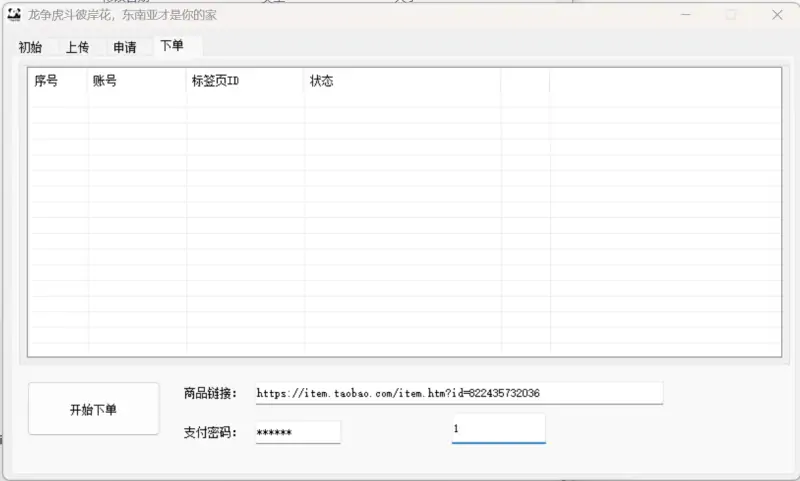
Task: Close the window with the X button
Action: point(777,15)
